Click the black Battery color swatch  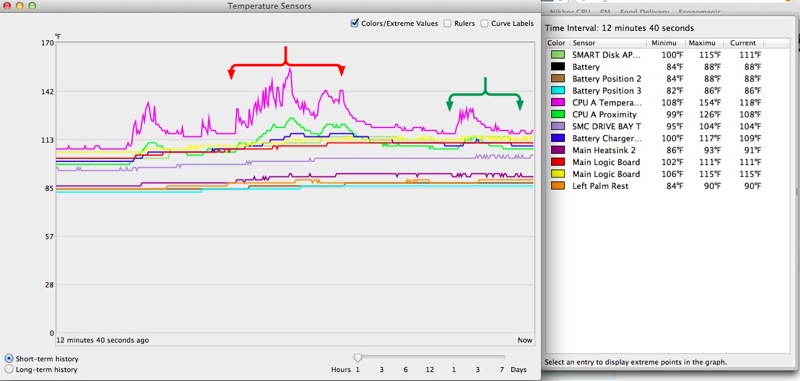click(x=558, y=67)
